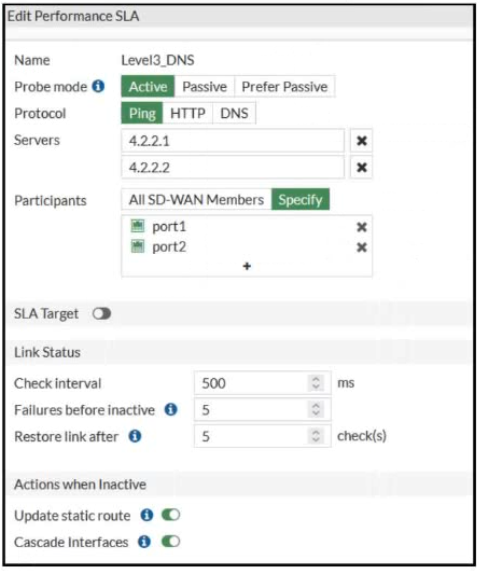
Task: Select the DNS protocol option
Action: click(x=234, y=113)
